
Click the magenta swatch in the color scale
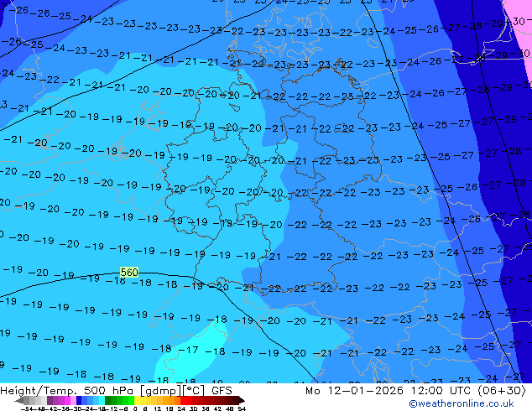tap(67, 400)
